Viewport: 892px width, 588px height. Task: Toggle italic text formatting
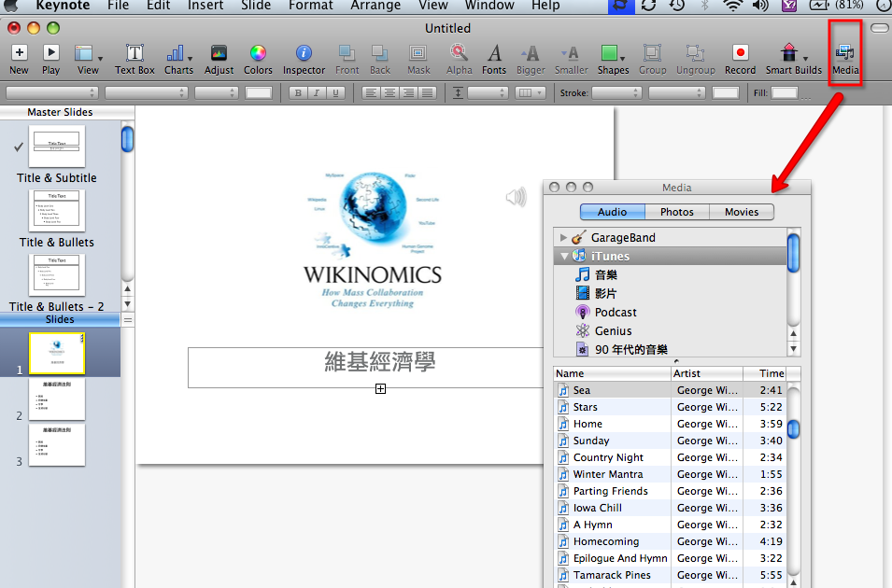click(x=317, y=92)
